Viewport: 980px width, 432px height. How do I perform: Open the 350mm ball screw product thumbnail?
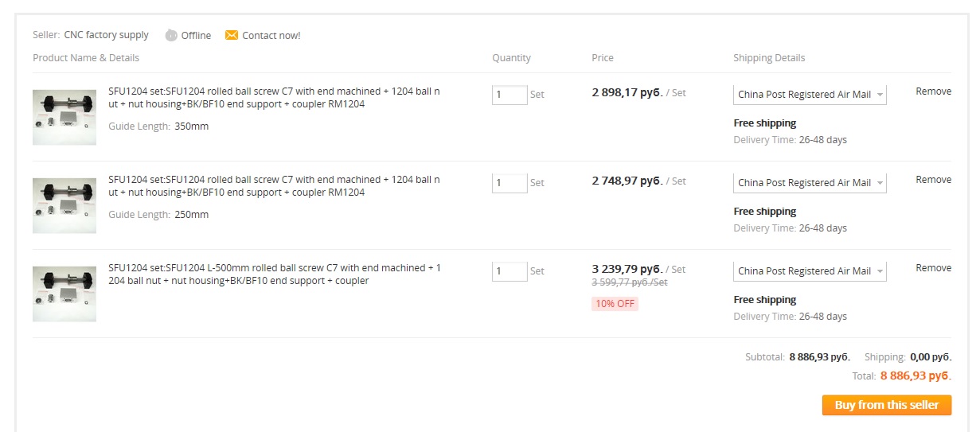click(x=64, y=117)
